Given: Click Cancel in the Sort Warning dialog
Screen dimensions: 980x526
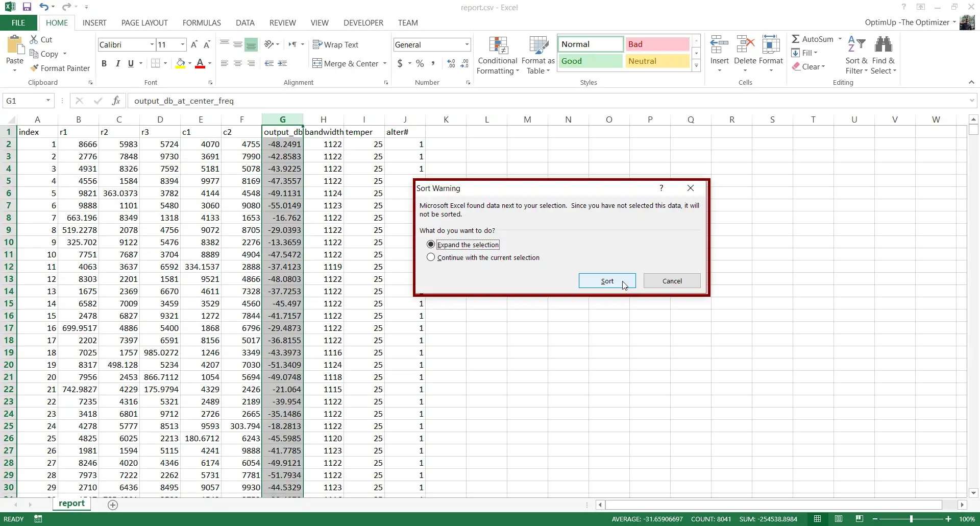Looking at the screenshot, I should [672, 281].
